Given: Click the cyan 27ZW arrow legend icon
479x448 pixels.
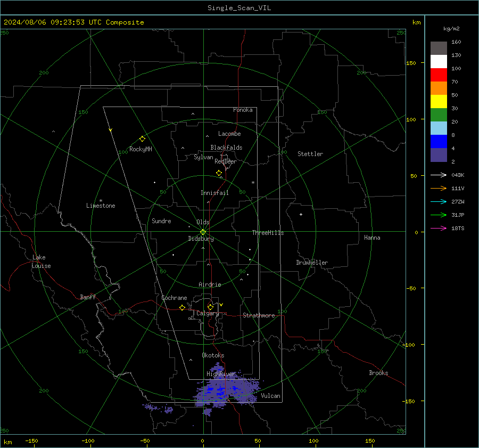Looking at the screenshot, I should pos(439,201).
